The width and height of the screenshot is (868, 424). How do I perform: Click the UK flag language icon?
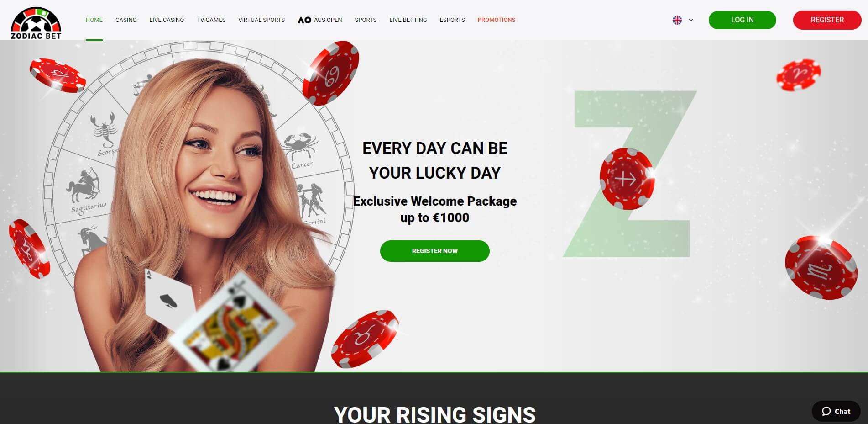[677, 20]
